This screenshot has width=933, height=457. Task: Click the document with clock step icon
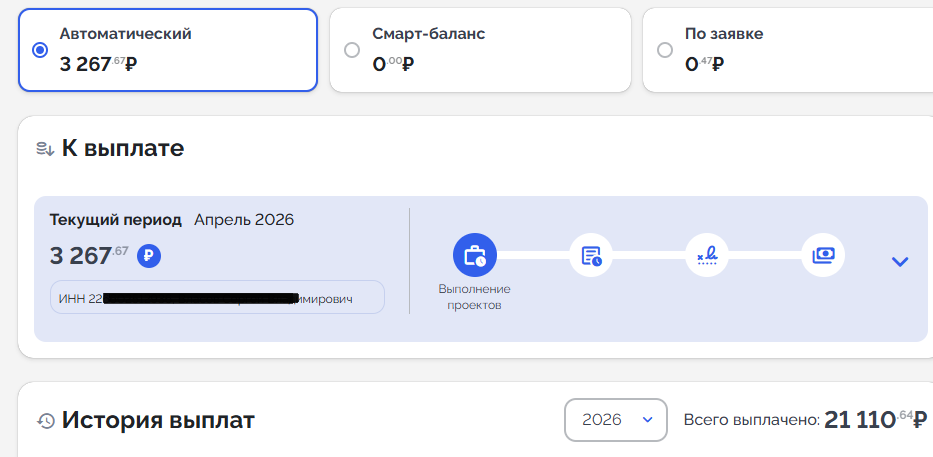click(591, 256)
